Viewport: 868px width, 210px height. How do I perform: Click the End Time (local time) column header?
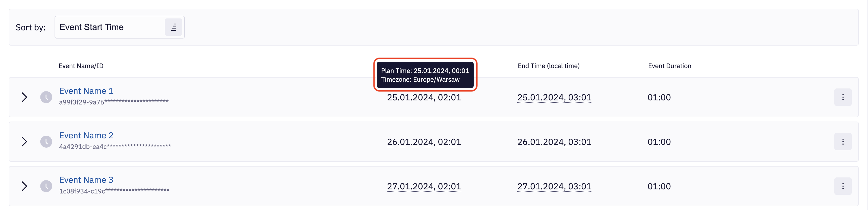pos(549,66)
